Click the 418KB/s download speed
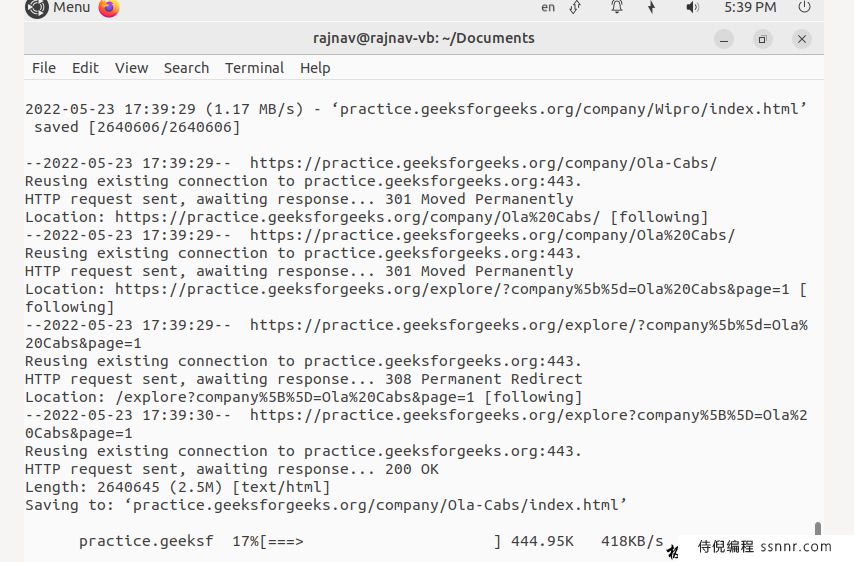Image resolution: width=854 pixels, height=562 pixels. (x=632, y=541)
